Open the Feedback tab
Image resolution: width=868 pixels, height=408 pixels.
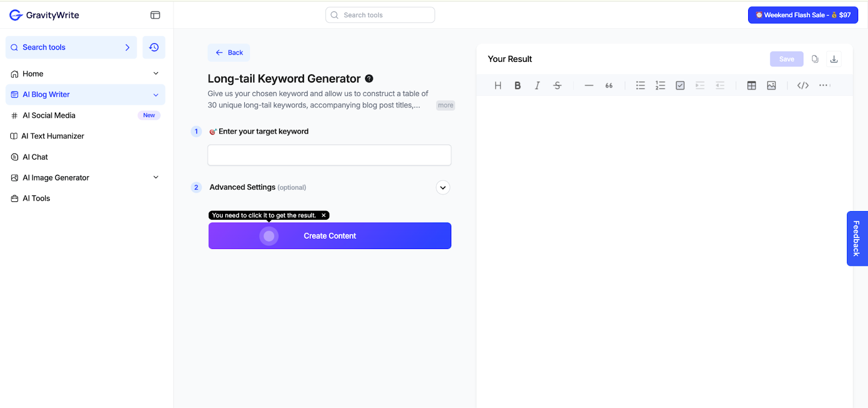tap(857, 238)
